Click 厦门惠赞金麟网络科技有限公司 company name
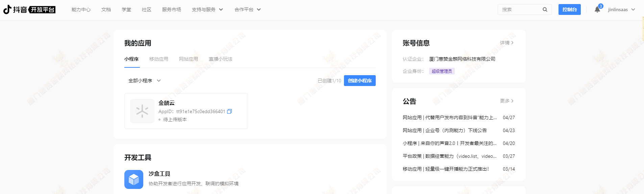644x194 pixels. (x=462, y=59)
